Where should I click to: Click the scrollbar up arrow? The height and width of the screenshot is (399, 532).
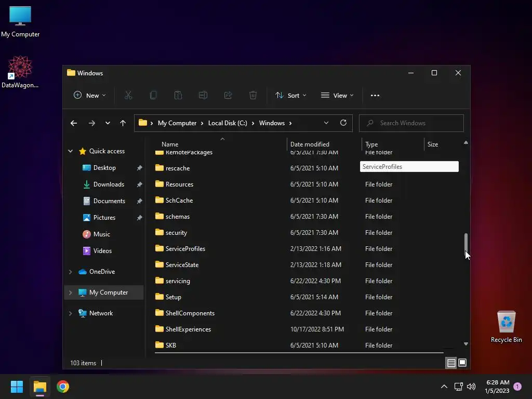pyautogui.click(x=466, y=143)
